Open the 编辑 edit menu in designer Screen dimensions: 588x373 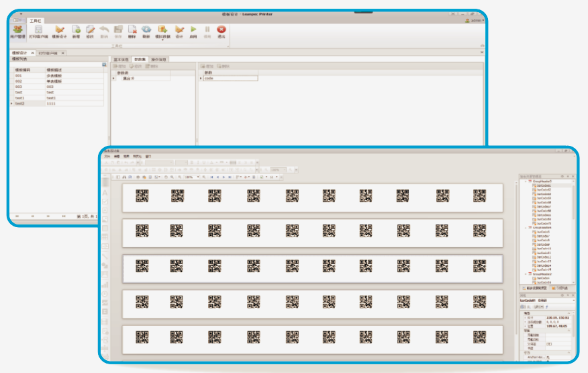pos(117,157)
